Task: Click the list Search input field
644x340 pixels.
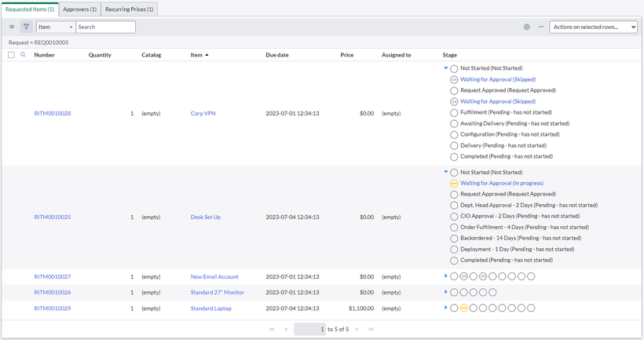Action: 105,27
